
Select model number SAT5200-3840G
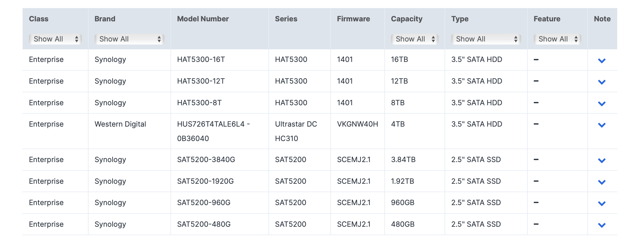(x=206, y=160)
